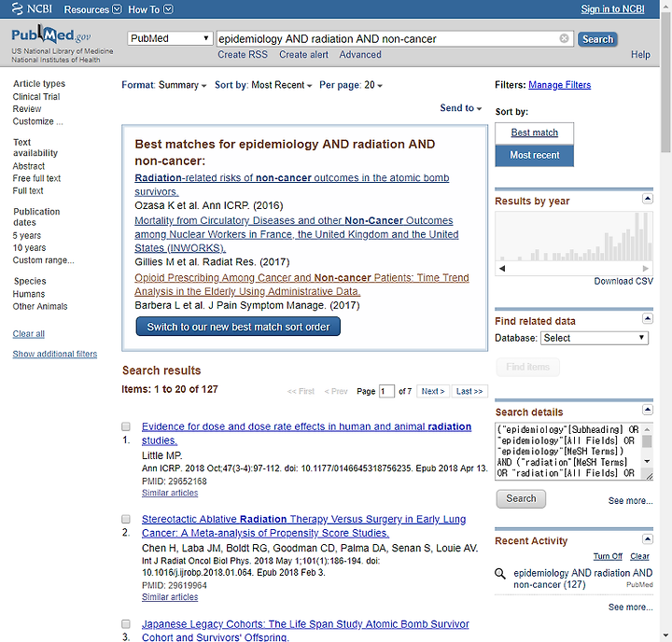672x642 pixels.
Task: Filter publication dates to 10 years
Action: (29, 247)
